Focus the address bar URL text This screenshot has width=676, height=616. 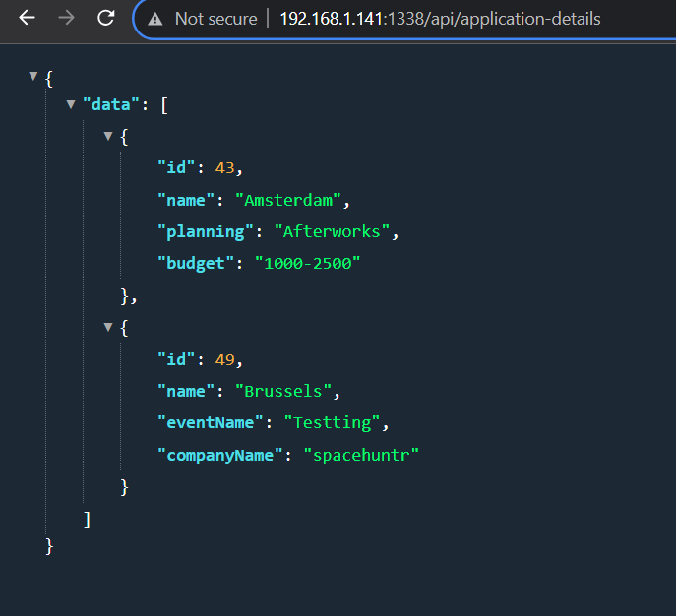(439, 20)
